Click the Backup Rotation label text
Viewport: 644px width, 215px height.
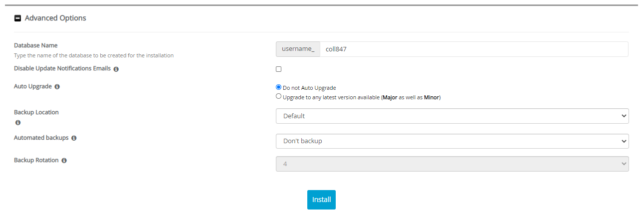(x=36, y=160)
